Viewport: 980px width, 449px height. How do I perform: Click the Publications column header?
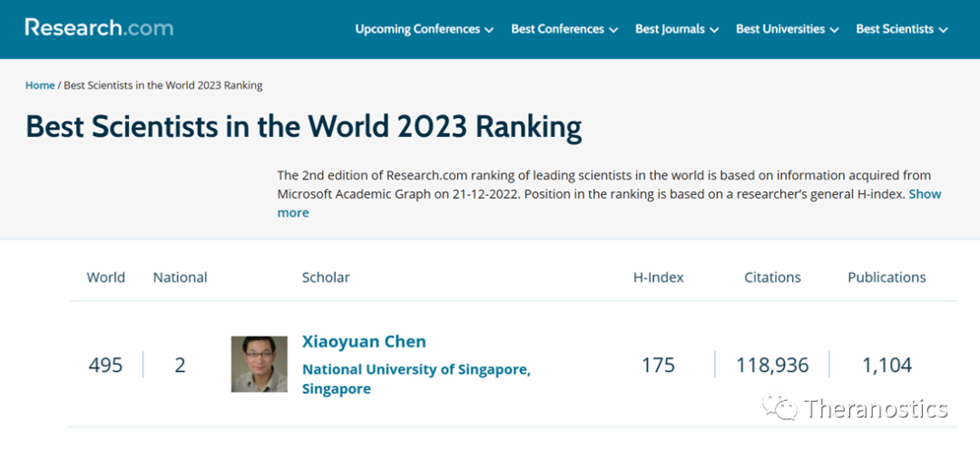tap(887, 278)
